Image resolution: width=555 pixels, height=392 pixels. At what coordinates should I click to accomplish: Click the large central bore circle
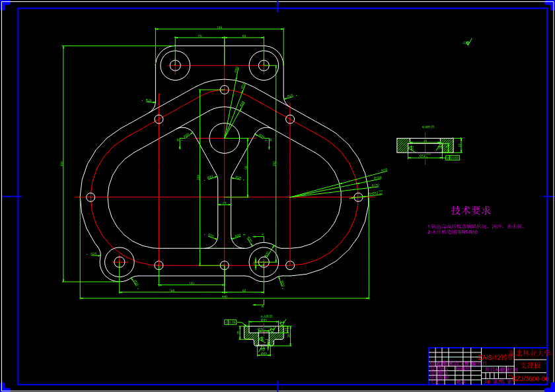click(x=225, y=138)
